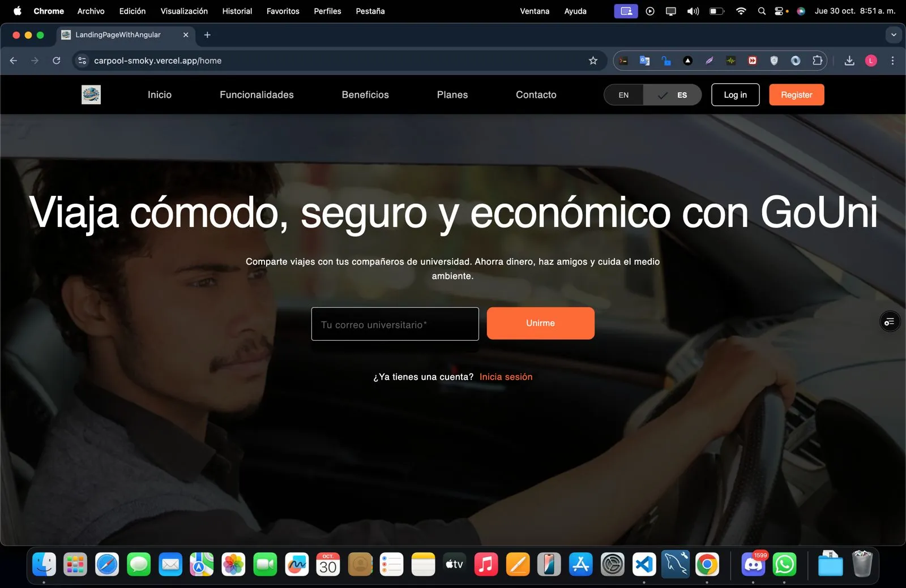
Task: Open the Wi-Fi status menu
Action: (741, 11)
